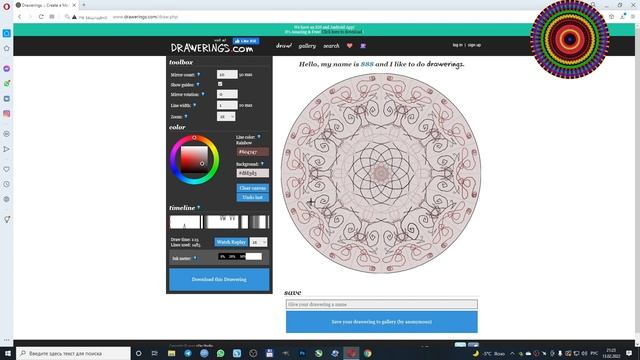This screenshot has height=360, width=640.
Task: Open the search navigation item
Action: point(331,46)
